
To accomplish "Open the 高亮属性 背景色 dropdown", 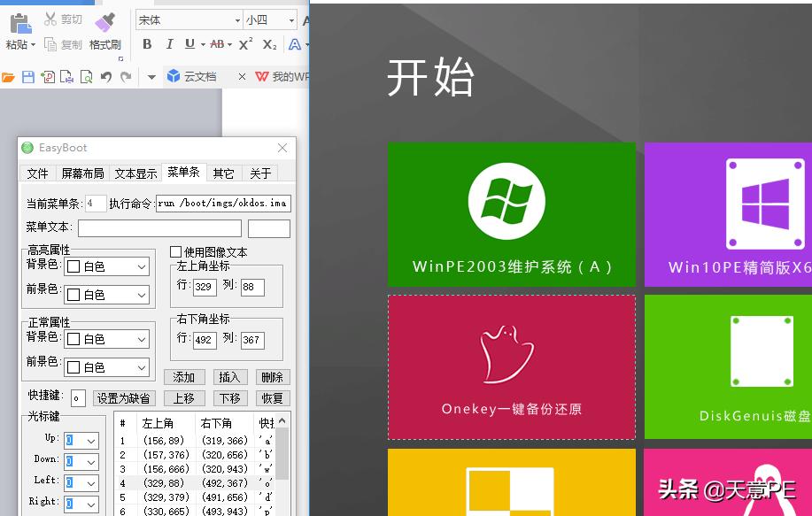I will click(x=106, y=268).
